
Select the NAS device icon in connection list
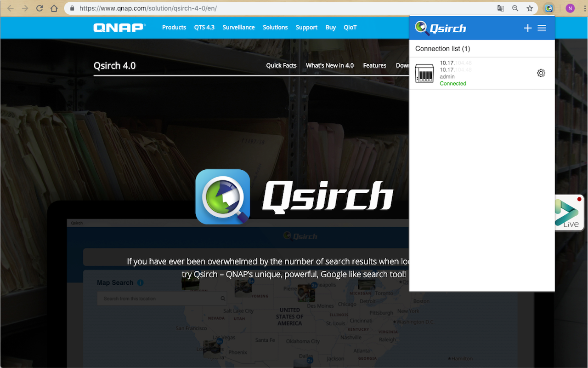coord(424,74)
